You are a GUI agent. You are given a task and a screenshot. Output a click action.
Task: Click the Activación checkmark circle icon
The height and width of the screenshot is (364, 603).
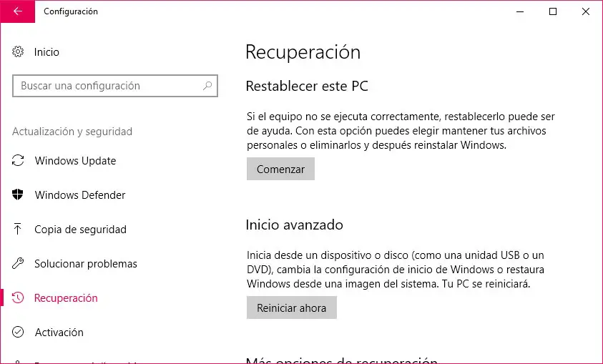(19, 333)
